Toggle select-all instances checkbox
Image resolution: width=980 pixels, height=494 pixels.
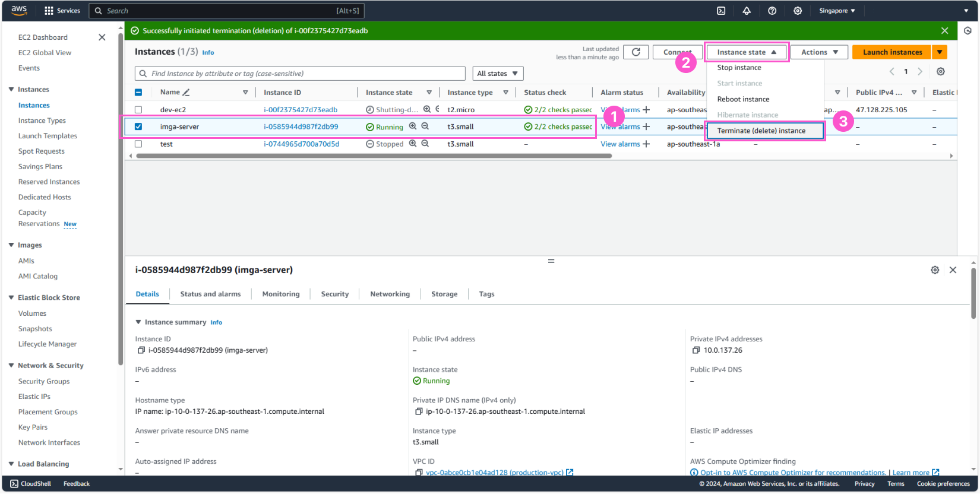138,93
